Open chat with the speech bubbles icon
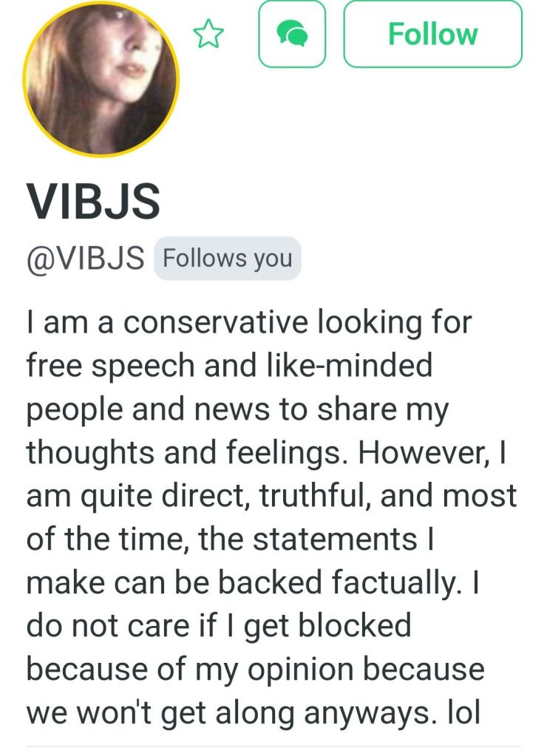 point(292,34)
